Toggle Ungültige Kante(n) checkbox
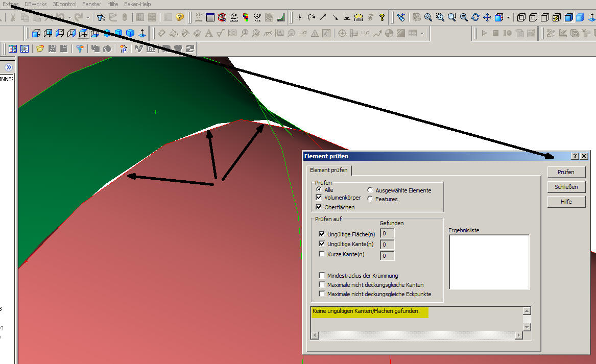Viewport: 596px width, 364px height. [x=322, y=244]
